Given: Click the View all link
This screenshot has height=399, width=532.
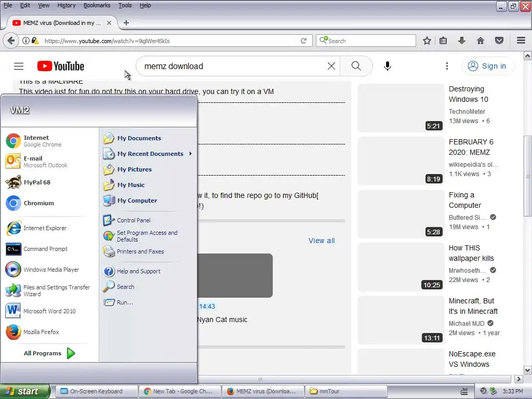Looking at the screenshot, I should tap(321, 241).
